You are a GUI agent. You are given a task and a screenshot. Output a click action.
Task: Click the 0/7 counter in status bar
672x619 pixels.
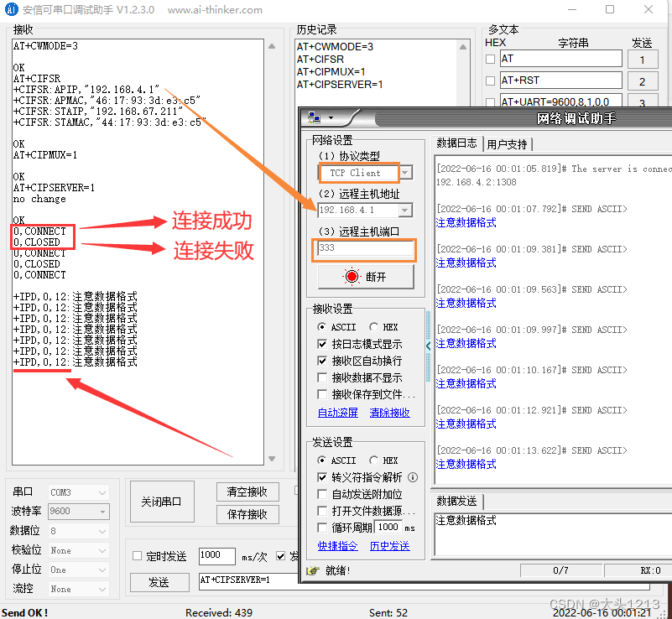[x=560, y=570]
